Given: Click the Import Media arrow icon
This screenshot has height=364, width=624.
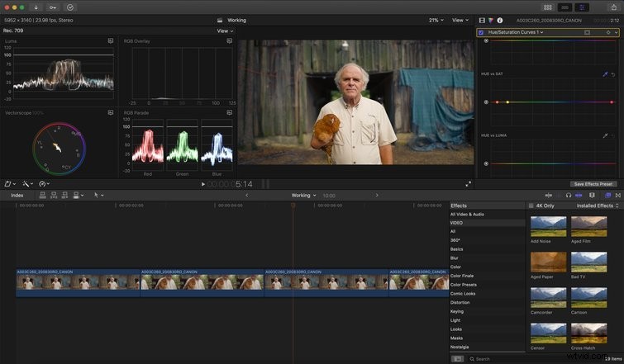Looking at the screenshot, I should (x=36, y=7).
